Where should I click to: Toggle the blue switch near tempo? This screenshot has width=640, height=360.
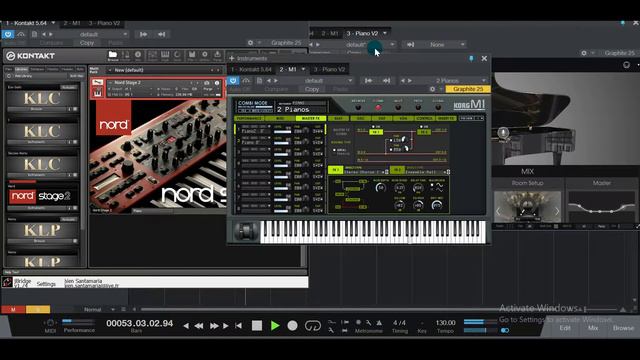click(505, 330)
